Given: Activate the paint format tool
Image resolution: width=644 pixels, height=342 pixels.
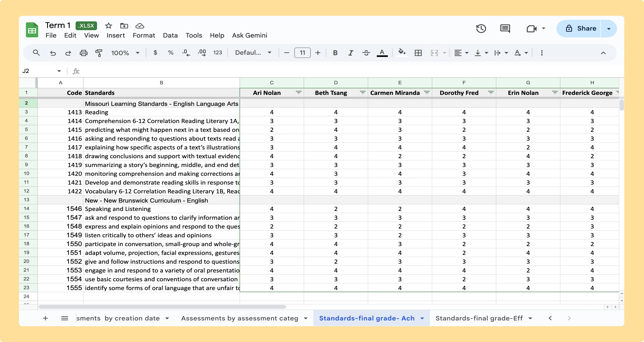Looking at the screenshot, I should [99, 53].
